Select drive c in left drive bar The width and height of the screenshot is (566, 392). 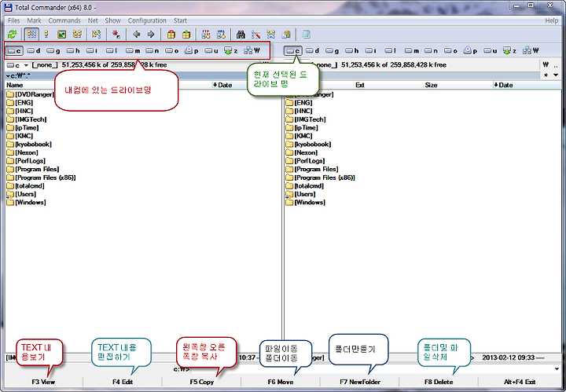coord(14,51)
